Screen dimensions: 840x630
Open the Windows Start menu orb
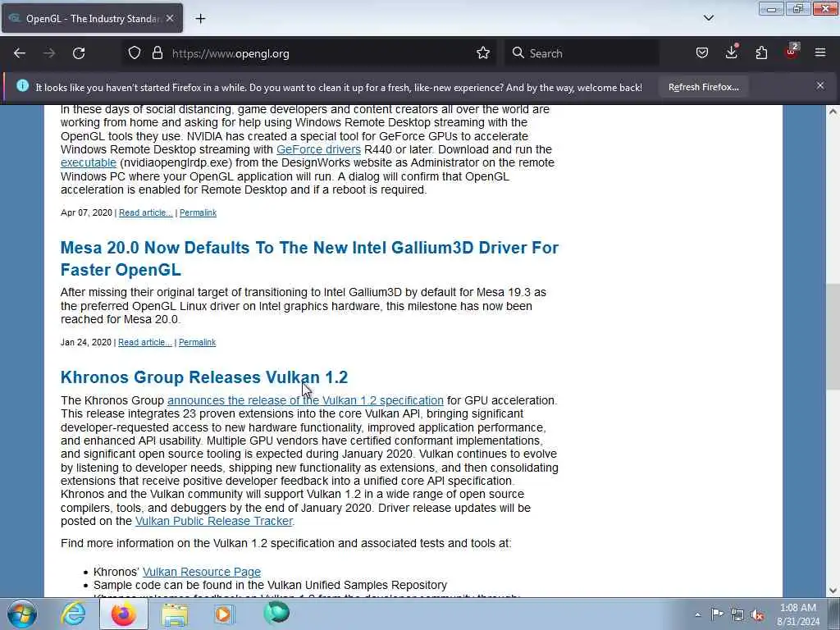pos(22,614)
